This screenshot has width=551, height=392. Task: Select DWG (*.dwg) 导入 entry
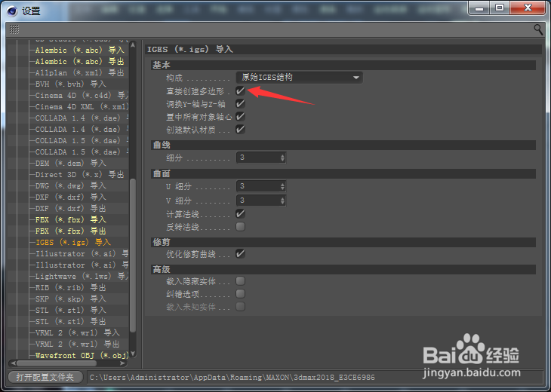click(x=71, y=185)
